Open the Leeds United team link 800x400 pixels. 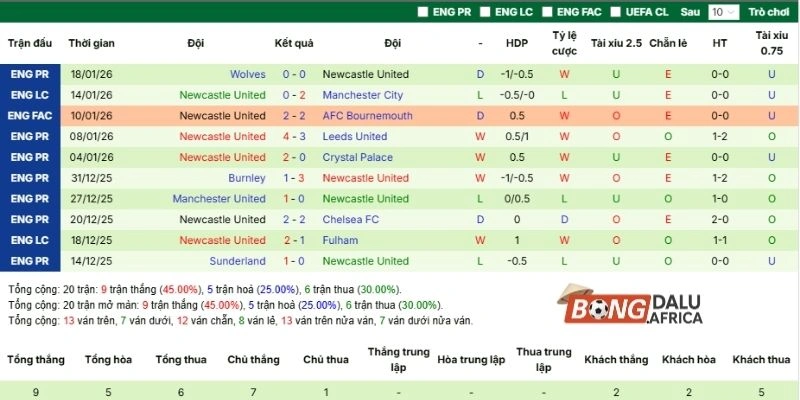coord(354,137)
